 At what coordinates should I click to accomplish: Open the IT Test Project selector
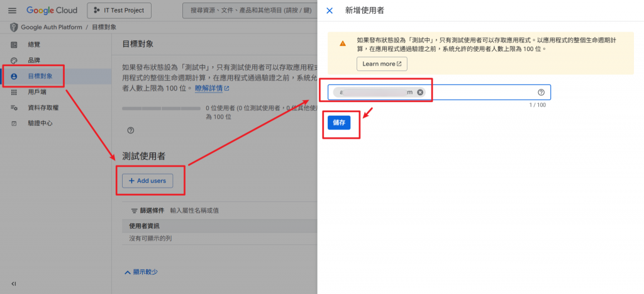(119, 11)
